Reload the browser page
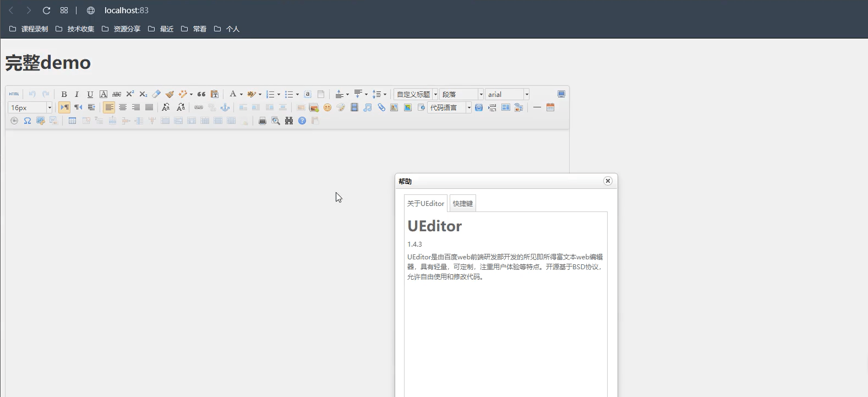The width and height of the screenshot is (868, 397). tap(46, 10)
